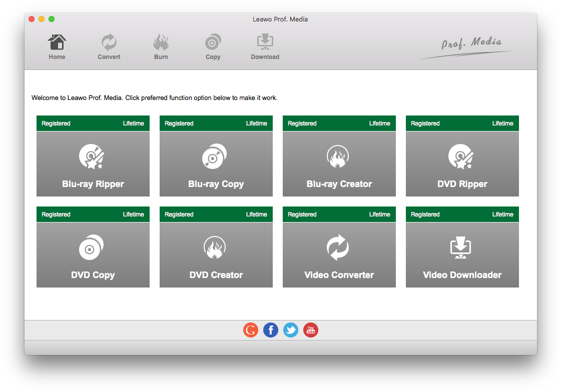Click the Blu-ray Ripper disc icon

(91, 156)
